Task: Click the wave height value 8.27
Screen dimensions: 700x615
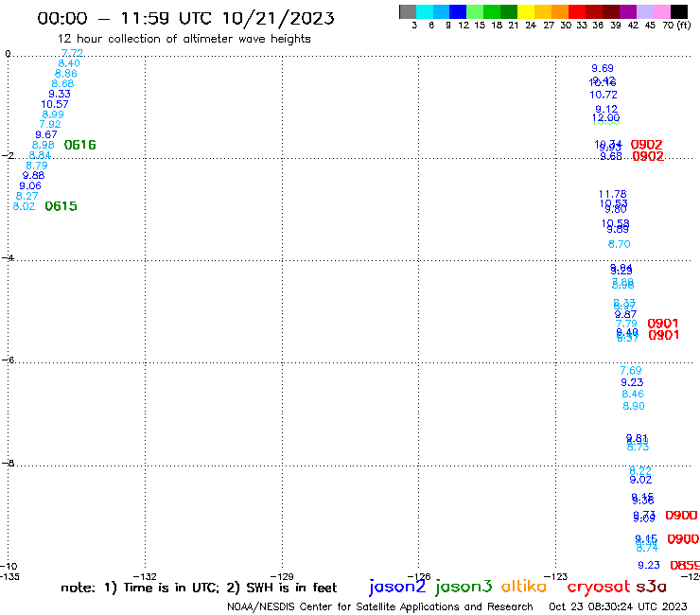Action: (26, 196)
